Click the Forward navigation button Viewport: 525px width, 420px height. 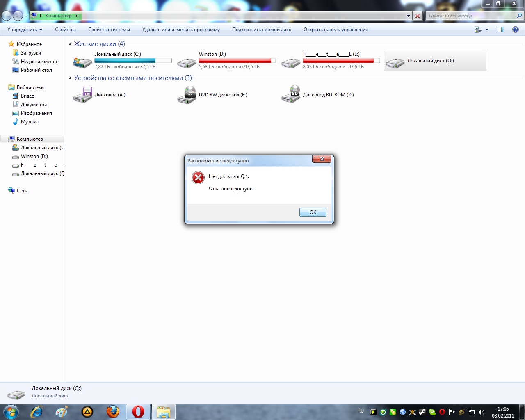point(18,16)
